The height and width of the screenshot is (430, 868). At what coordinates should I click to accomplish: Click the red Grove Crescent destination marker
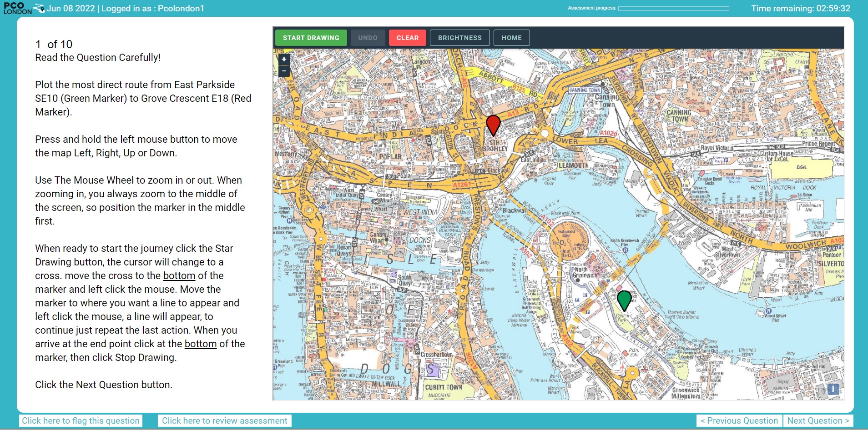point(493,125)
